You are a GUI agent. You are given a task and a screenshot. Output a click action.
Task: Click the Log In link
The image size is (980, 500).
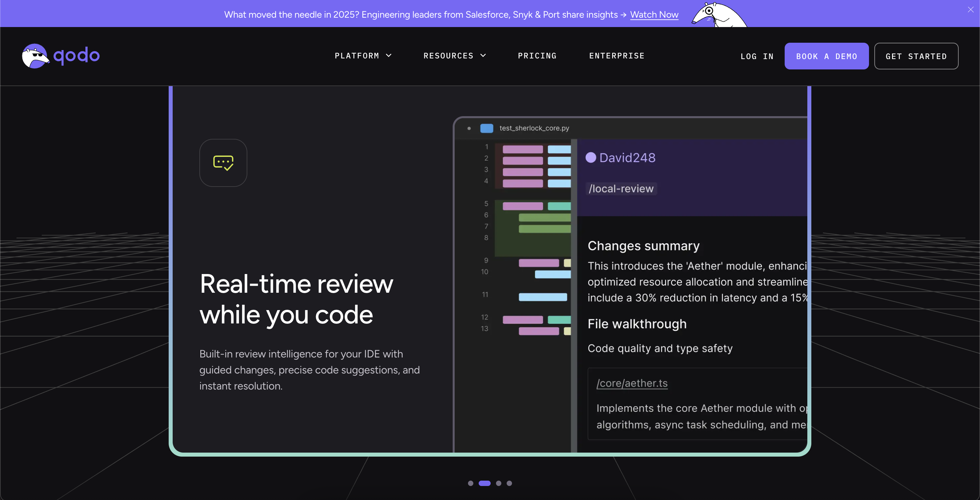[x=757, y=56]
